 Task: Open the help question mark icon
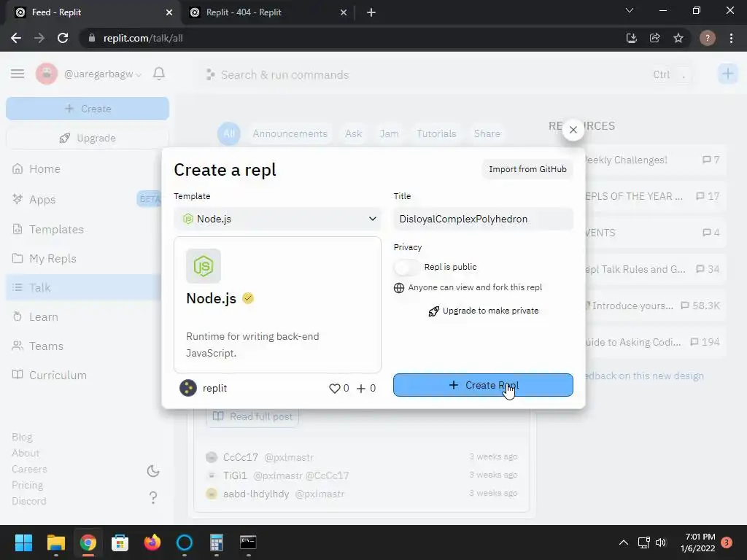click(x=153, y=497)
